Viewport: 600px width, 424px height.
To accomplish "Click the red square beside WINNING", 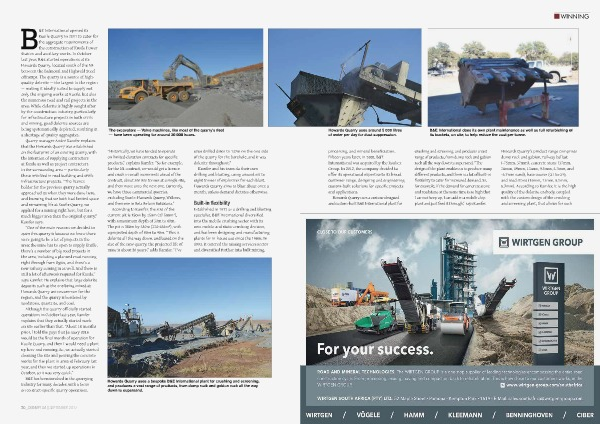I will 556,16.
